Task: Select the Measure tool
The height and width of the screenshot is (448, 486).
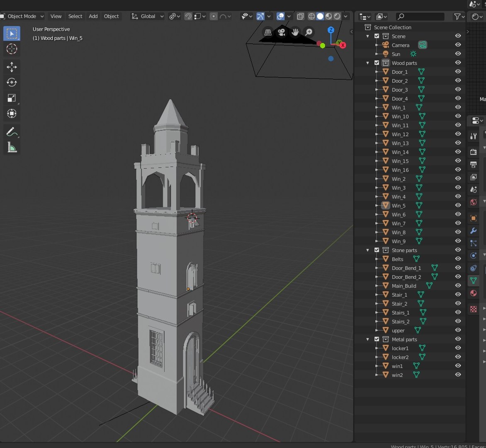Action: coord(12,147)
